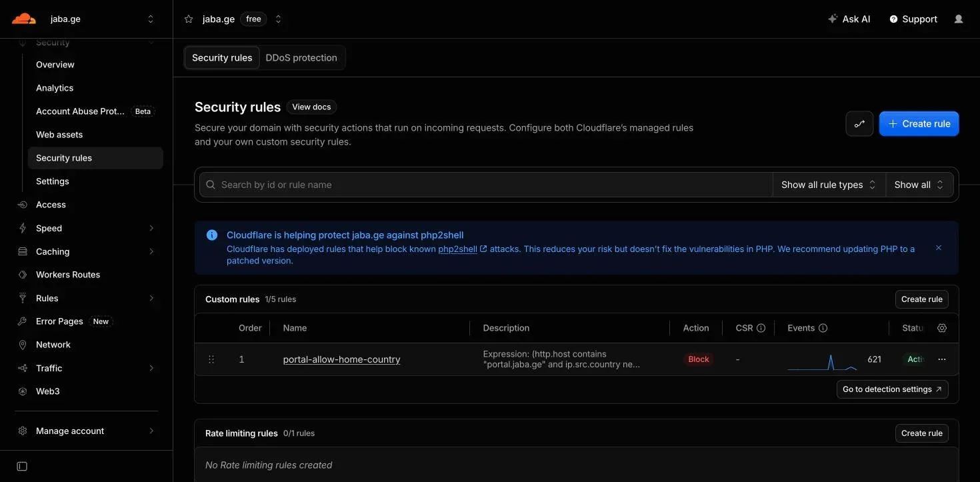Open the Show all status dropdown
This screenshot has width=980, height=482.
pos(919,185)
